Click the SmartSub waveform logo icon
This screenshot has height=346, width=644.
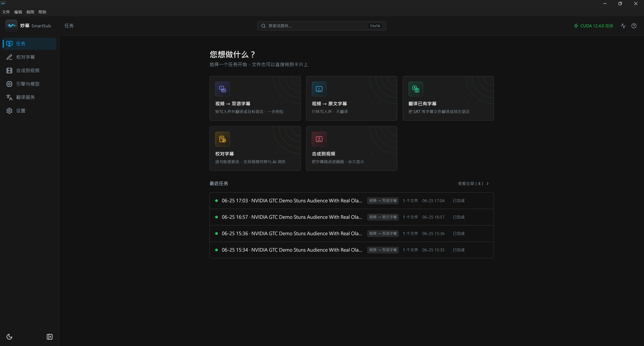point(11,26)
